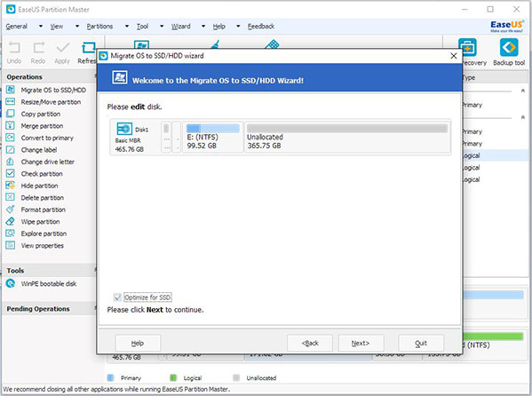
Task: Click Next to continue the wizard
Action: tap(361, 343)
